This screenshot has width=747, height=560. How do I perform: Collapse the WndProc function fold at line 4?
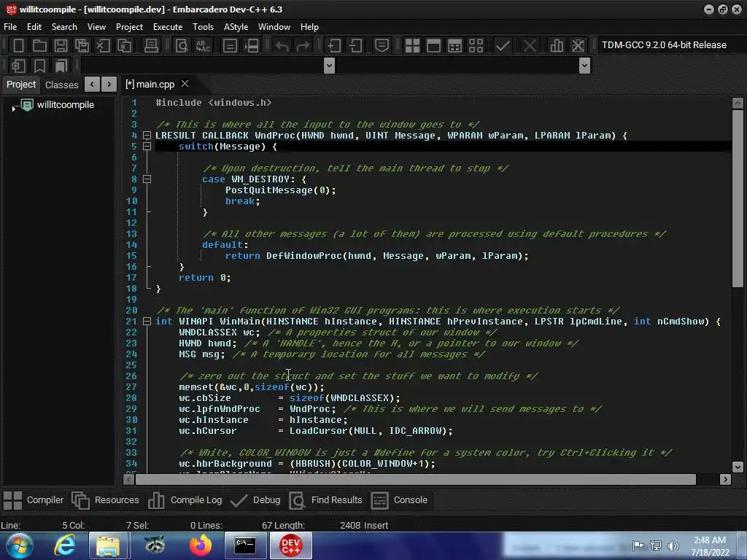tap(147, 135)
